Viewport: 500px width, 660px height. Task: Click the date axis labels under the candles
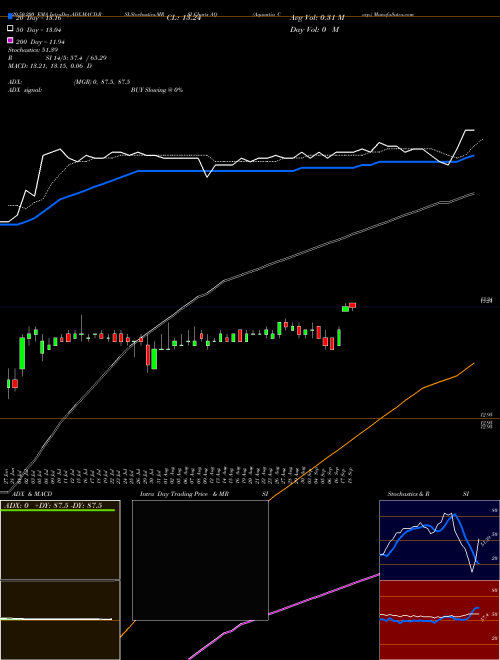point(180,477)
